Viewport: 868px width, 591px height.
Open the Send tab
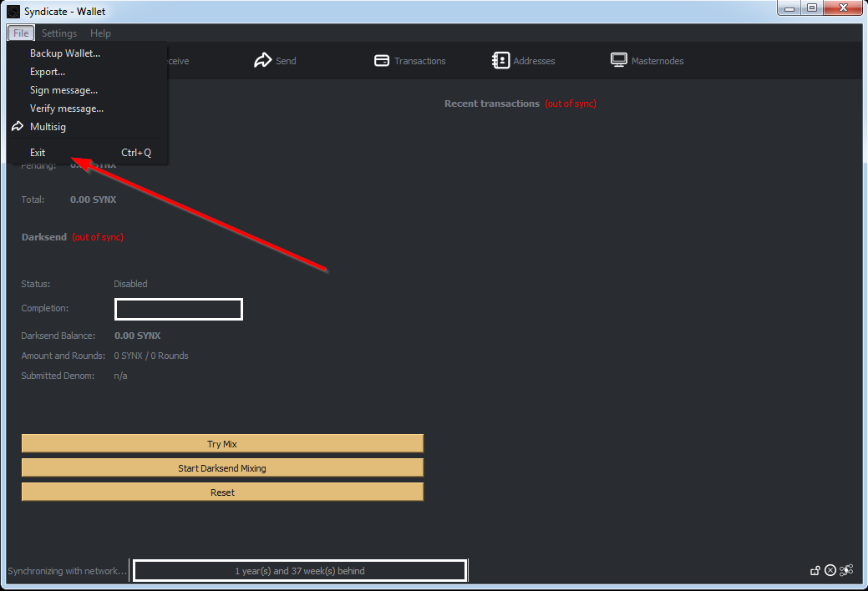(276, 61)
